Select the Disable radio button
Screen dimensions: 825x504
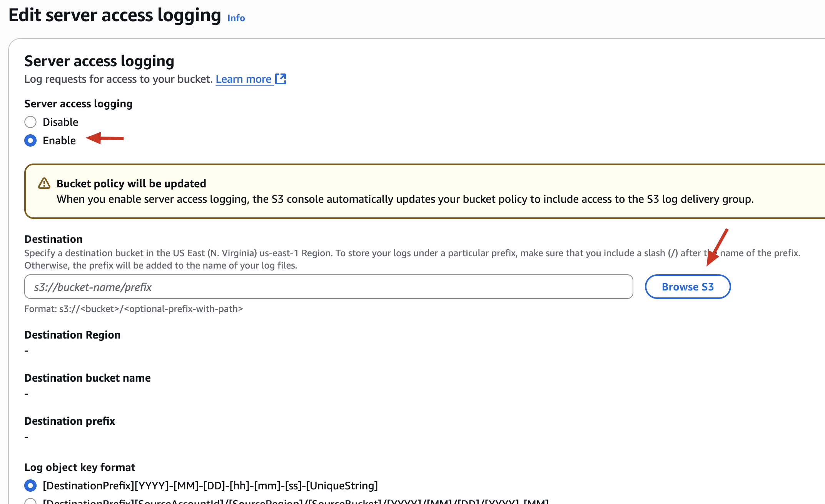point(30,122)
